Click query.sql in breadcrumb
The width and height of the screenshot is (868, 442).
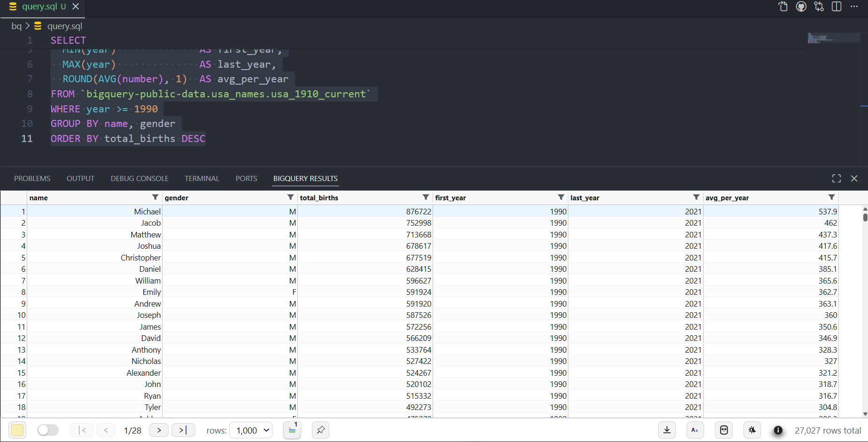(x=64, y=26)
